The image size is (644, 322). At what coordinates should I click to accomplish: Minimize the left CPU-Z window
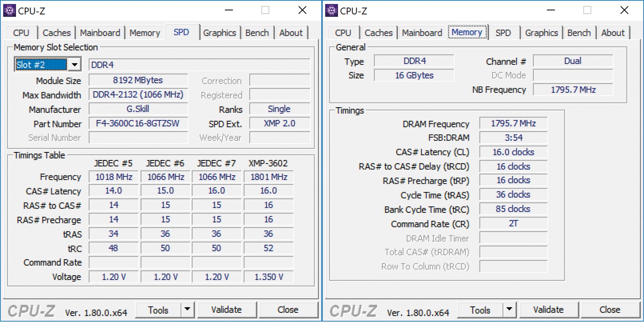click(229, 10)
